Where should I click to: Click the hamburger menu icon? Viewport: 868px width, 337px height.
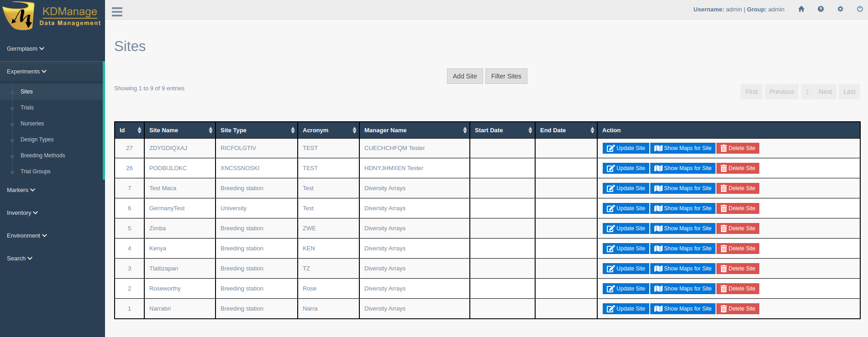[117, 12]
